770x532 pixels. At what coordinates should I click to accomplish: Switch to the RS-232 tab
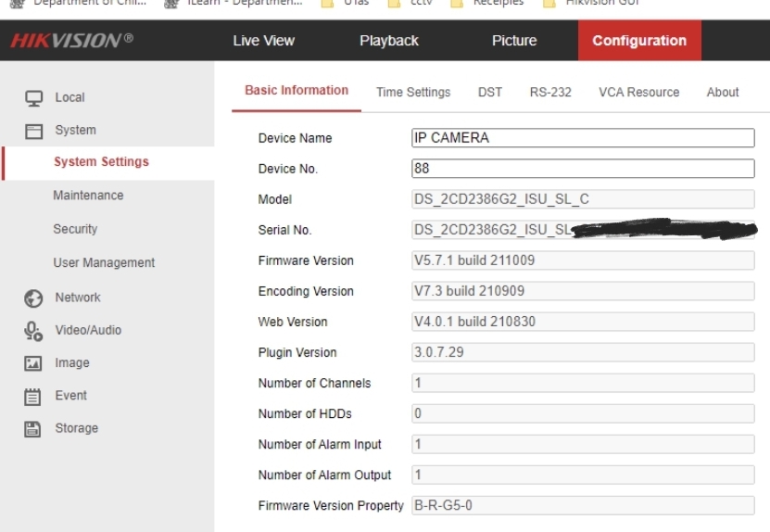[550, 93]
